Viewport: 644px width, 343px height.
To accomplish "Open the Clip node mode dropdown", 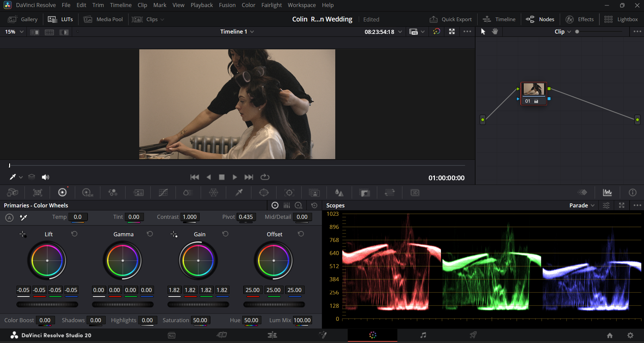I will click(x=563, y=32).
